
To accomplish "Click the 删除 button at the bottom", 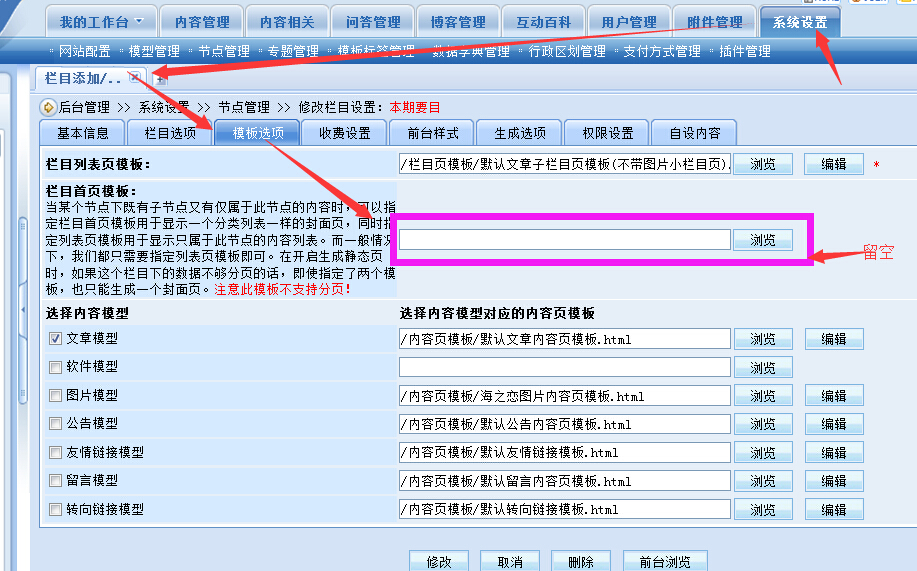I will pos(580,562).
